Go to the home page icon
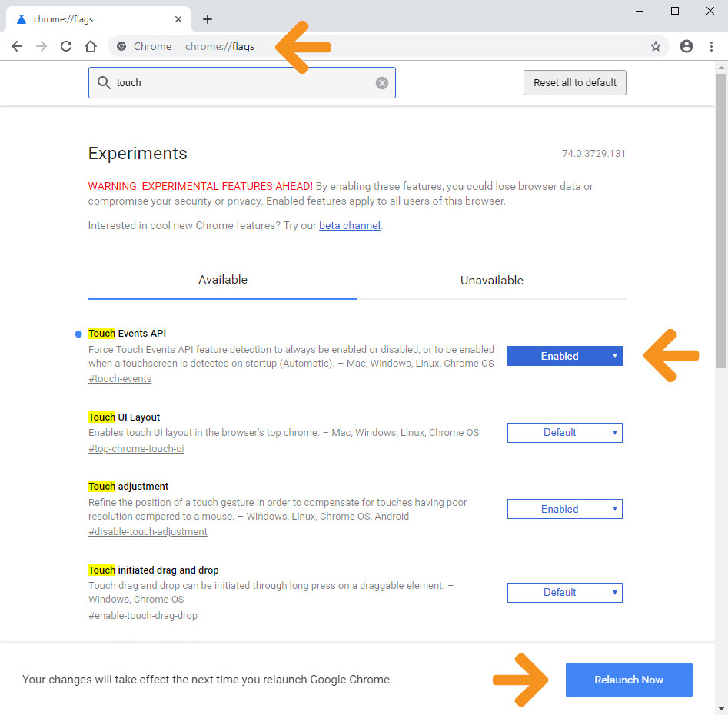728x715 pixels. pos(91,46)
